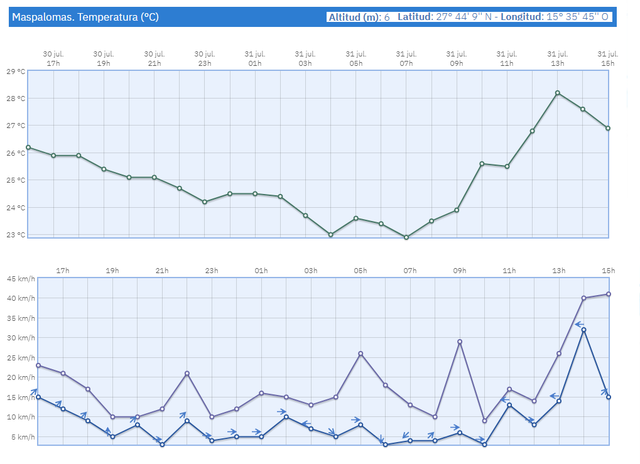
Task: Click wind direction arrow at the 22h speed point
Action: click(183, 415)
